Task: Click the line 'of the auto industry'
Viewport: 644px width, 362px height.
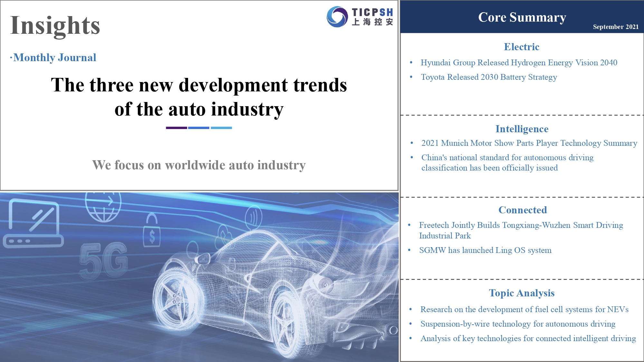Action: (x=199, y=109)
